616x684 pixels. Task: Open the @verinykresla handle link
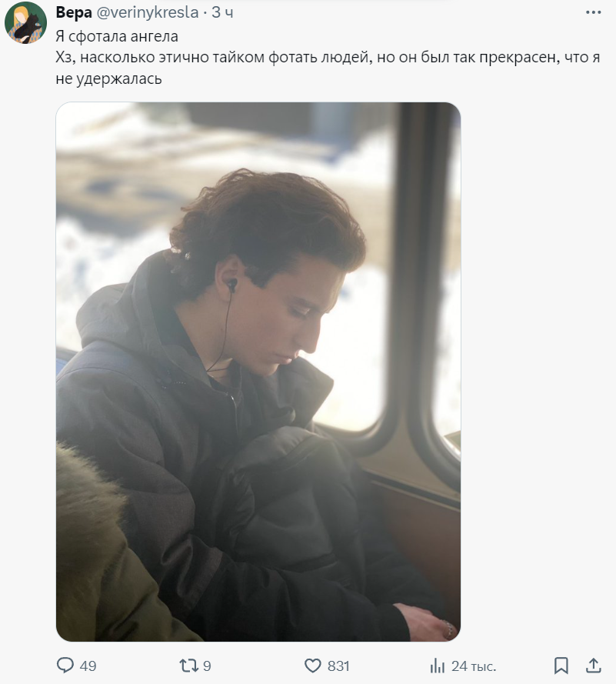point(148,12)
